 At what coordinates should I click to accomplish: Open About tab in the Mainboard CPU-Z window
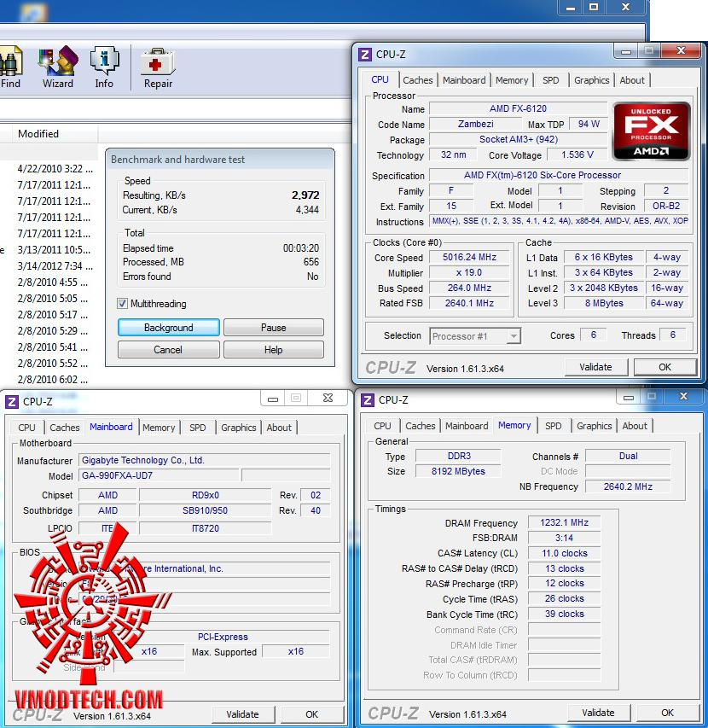pyautogui.click(x=279, y=428)
